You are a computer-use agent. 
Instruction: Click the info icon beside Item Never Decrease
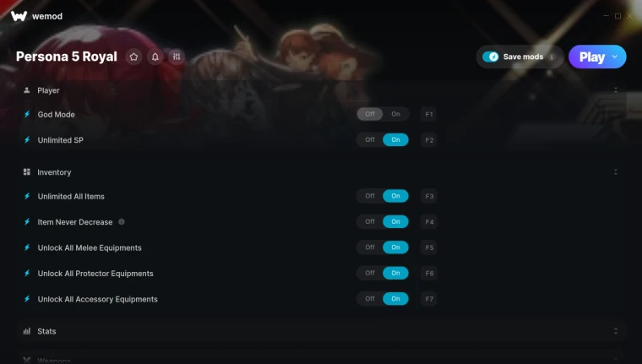point(122,222)
